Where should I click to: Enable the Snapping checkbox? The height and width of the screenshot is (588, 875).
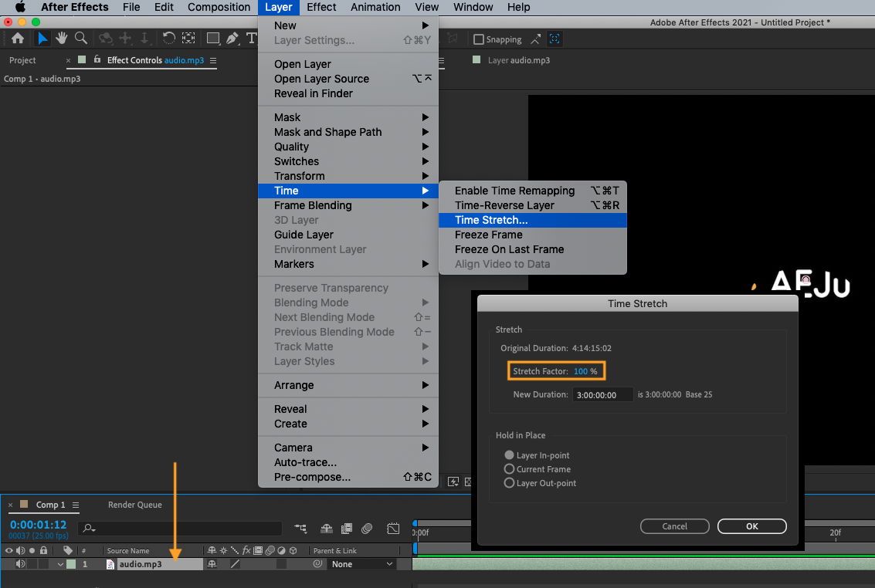point(479,39)
